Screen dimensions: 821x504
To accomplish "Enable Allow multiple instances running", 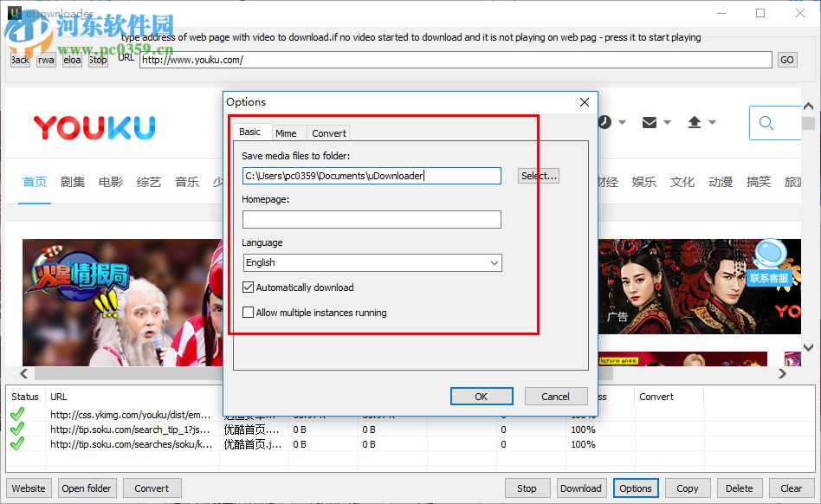I will (247, 312).
